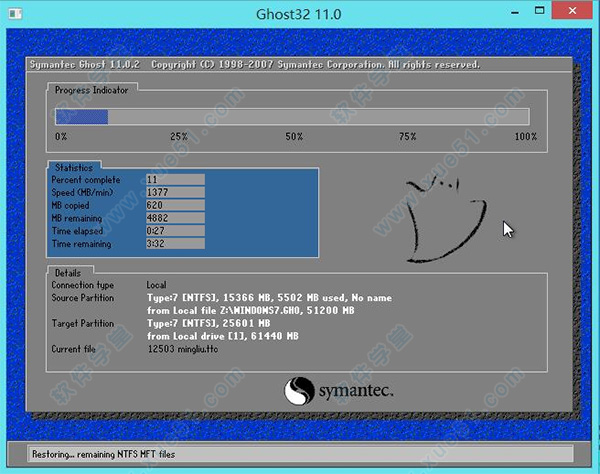The height and width of the screenshot is (474, 600).
Task: Click the MB copied value 620
Action: pyautogui.click(x=175, y=205)
